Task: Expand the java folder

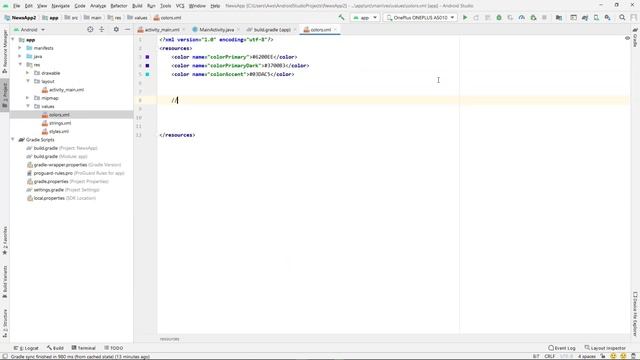Action: point(19,56)
